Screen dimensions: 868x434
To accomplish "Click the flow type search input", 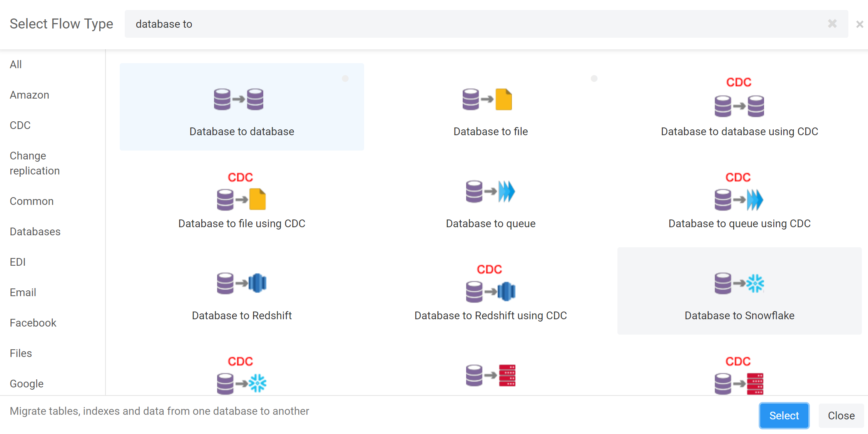I will (x=462, y=24).
